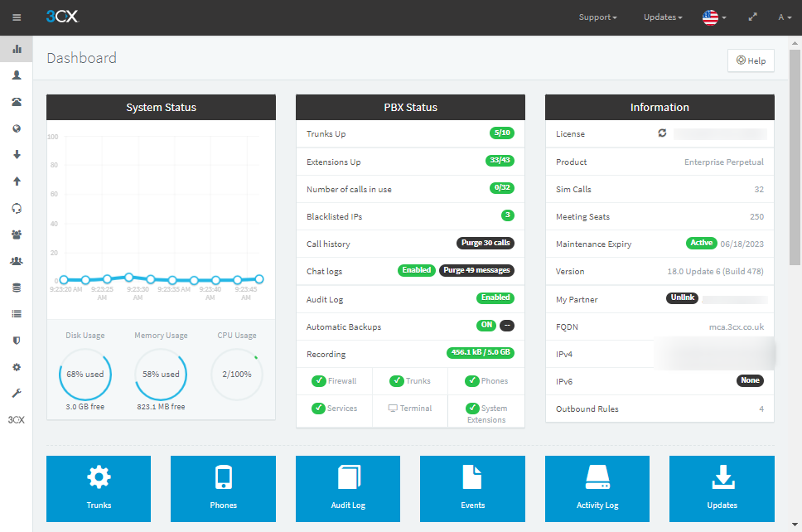
Task: Click the IPv6 None badge
Action: tap(750, 380)
